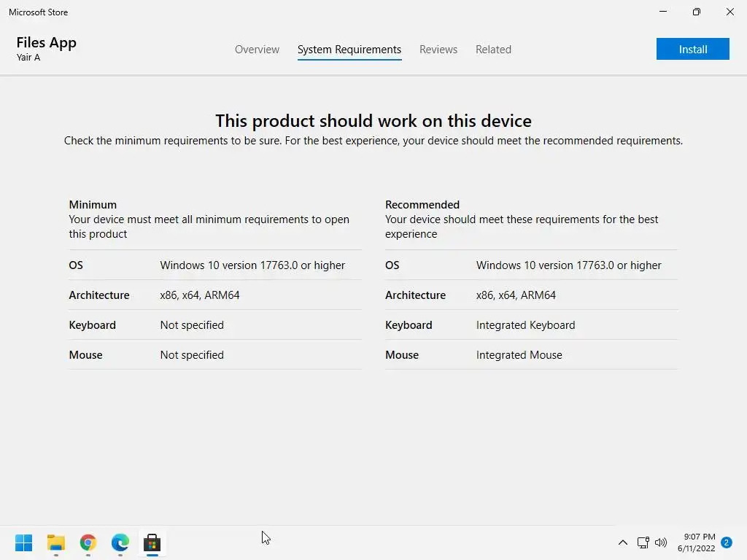Minimize the Microsoft Store window

pyautogui.click(x=662, y=12)
